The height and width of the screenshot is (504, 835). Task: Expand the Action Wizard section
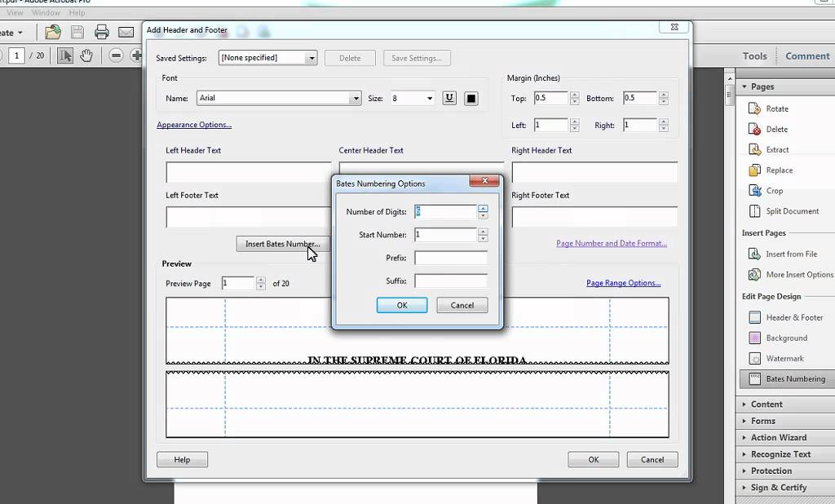[x=744, y=437]
